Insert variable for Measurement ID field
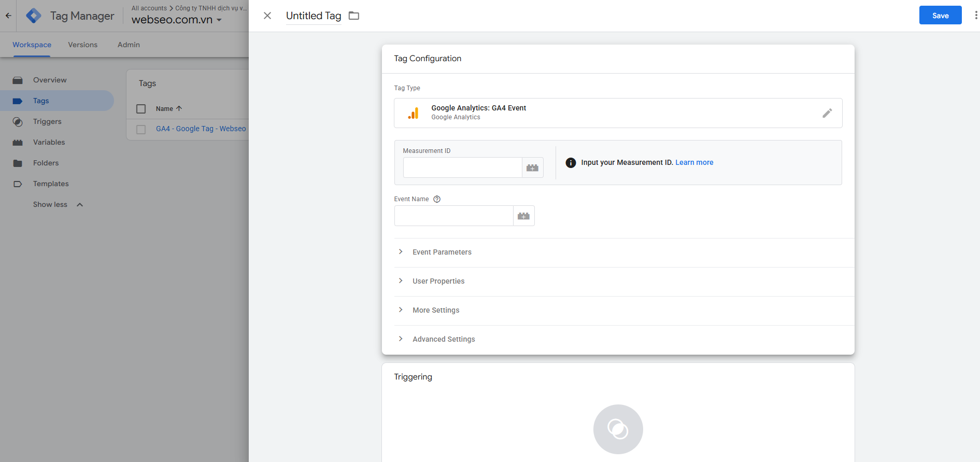980x462 pixels. click(532, 167)
